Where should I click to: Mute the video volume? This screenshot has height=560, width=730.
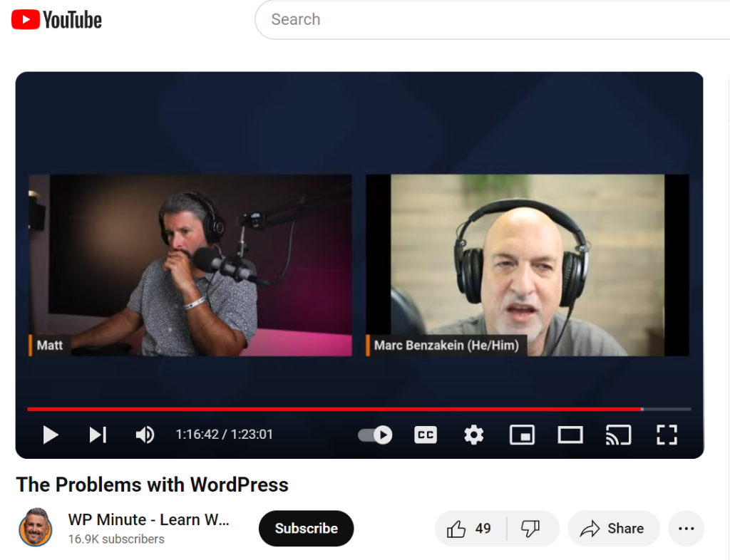(145, 435)
